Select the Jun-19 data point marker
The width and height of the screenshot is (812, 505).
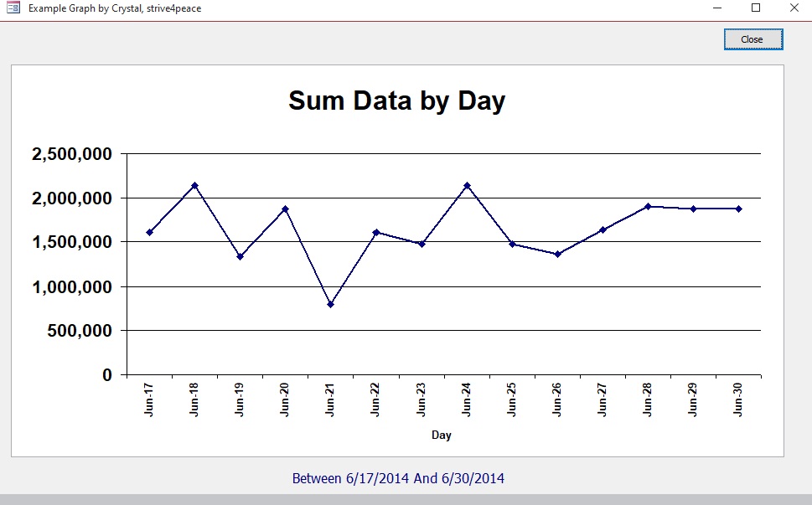tap(240, 256)
